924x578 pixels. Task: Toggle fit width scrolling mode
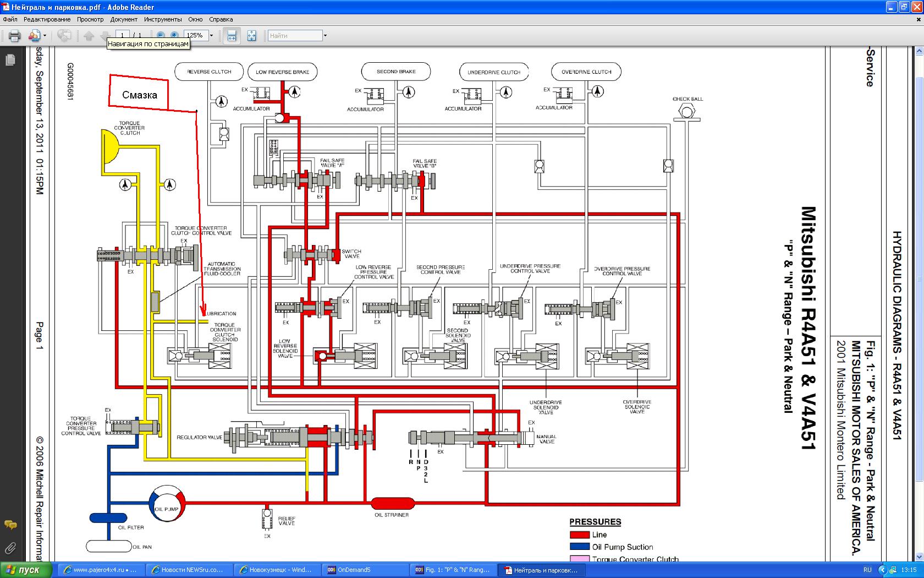pyautogui.click(x=232, y=36)
